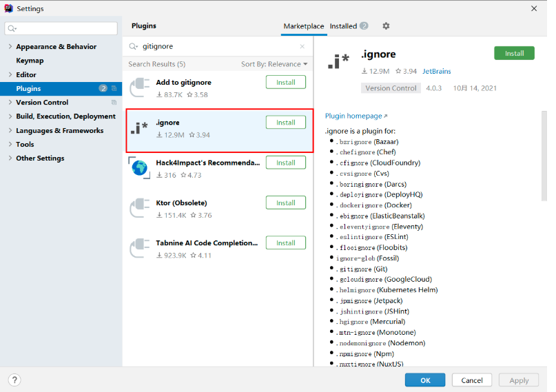The height and width of the screenshot is (392, 556).
Task: Install the Ktor (Obsolete) plugin
Action: pos(285,203)
